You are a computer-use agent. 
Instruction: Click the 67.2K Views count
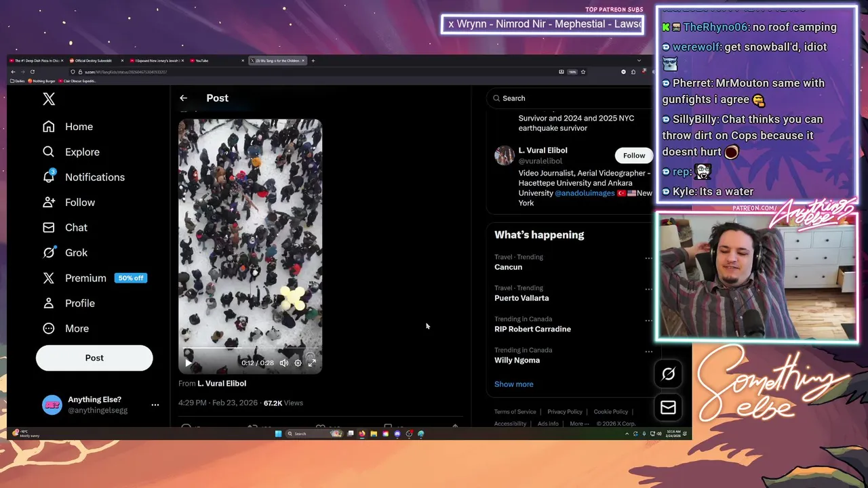point(283,403)
